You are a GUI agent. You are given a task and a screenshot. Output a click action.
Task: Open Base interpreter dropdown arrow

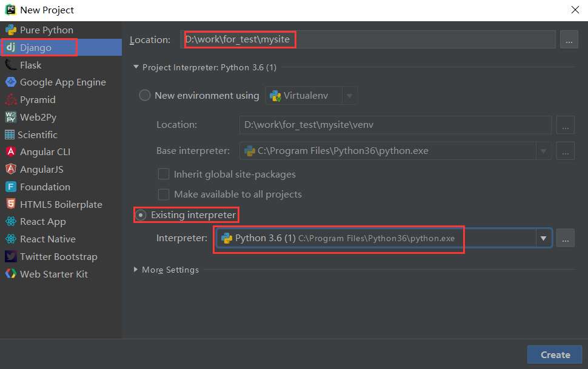coord(543,151)
